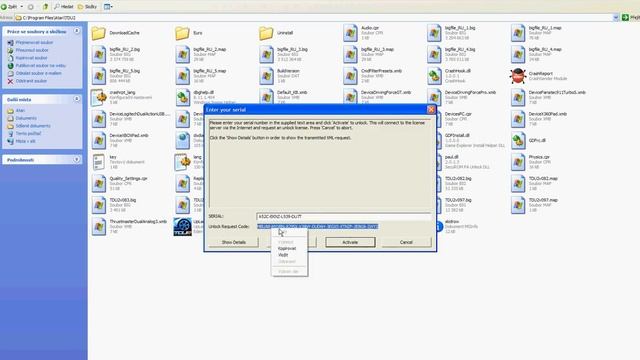Open the Views toolbar dropdown
Screen dimensions: 640x360
pos(108,7)
